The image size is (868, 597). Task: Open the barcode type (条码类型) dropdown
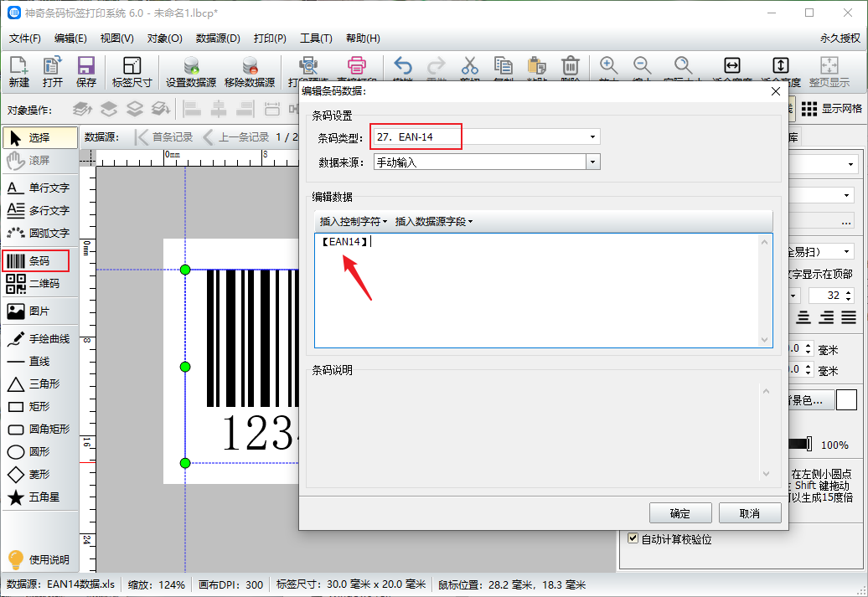[592, 136]
